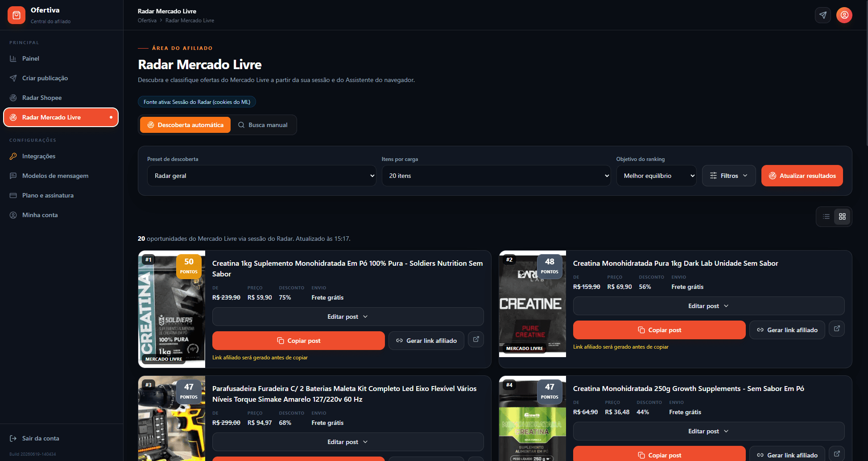
Task: Go to Painel in sidebar
Action: pos(61,58)
